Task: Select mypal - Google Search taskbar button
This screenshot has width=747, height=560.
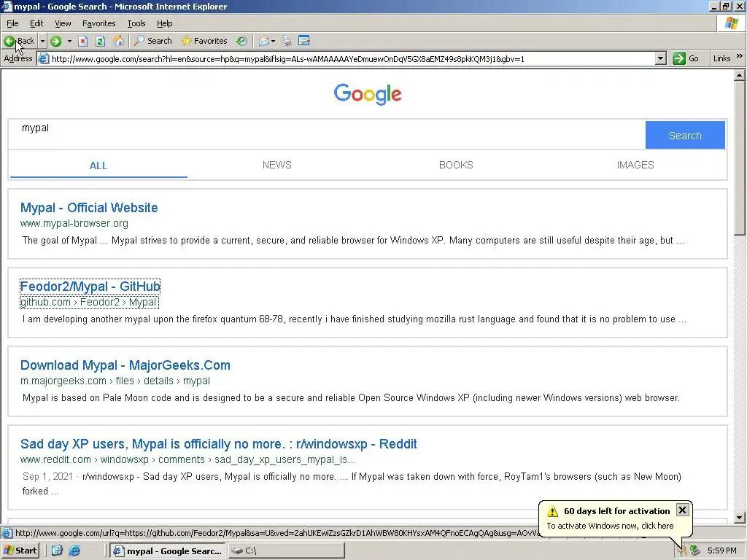Action: tap(167, 551)
